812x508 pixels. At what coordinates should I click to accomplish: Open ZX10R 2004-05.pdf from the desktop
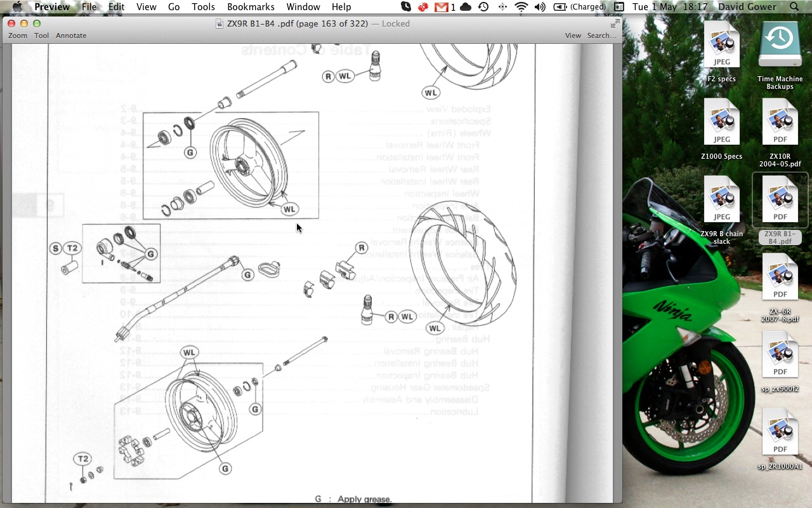pos(780,123)
